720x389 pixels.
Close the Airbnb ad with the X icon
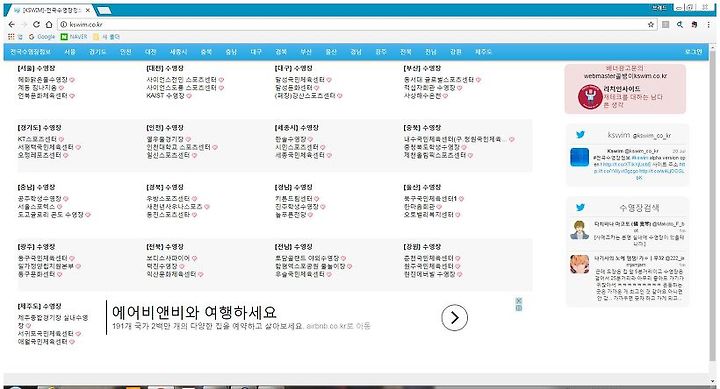[518, 301]
